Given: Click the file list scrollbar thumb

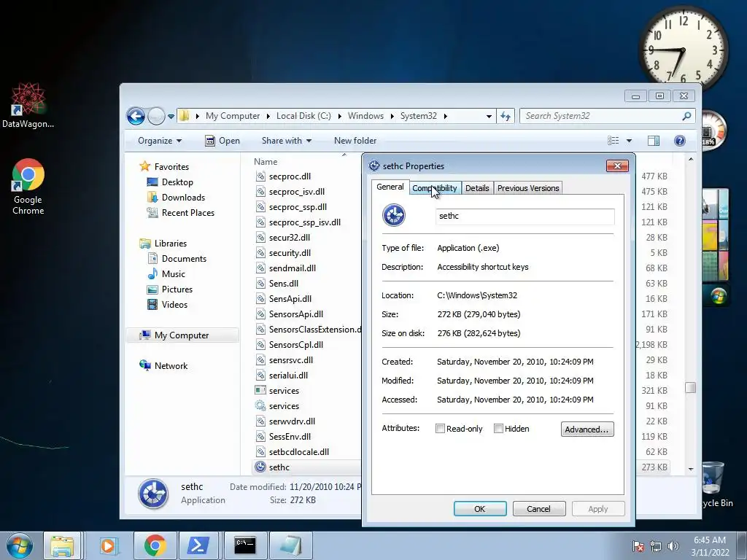Looking at the screenshot, I should click(x=690, y=388).
